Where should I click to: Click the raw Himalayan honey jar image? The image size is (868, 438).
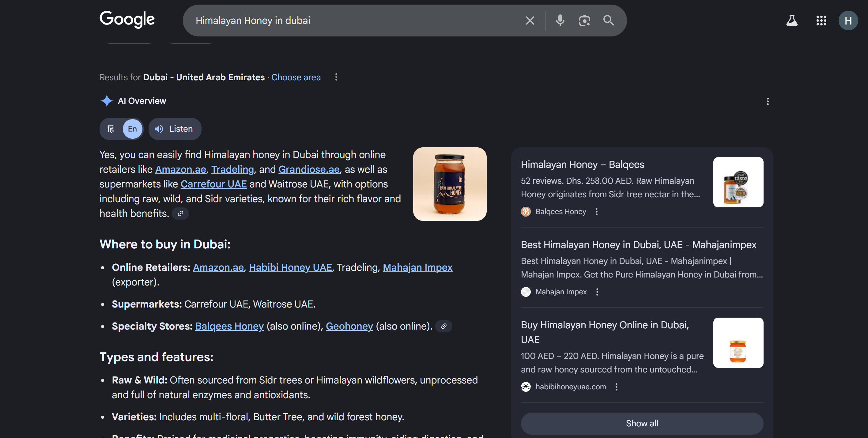pos(450,184)
